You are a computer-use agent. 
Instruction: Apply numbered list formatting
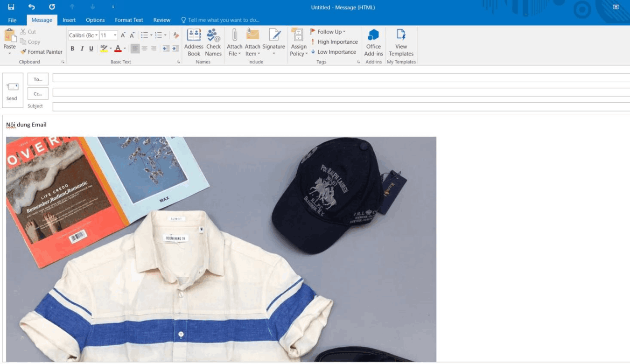pyautogui.click(x=158, y=35)
